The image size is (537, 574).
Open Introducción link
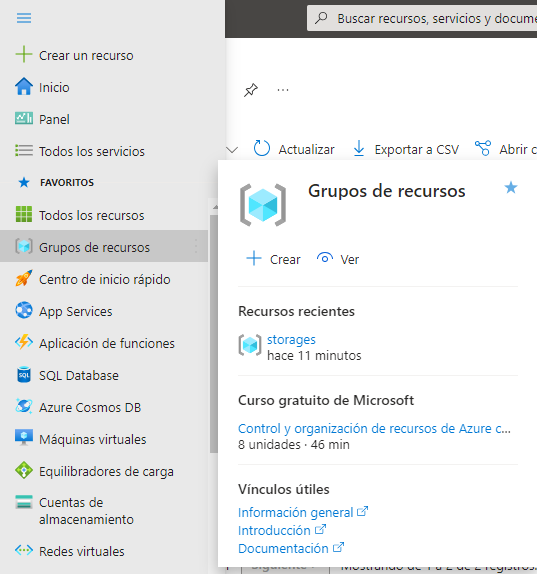[274, 530]
